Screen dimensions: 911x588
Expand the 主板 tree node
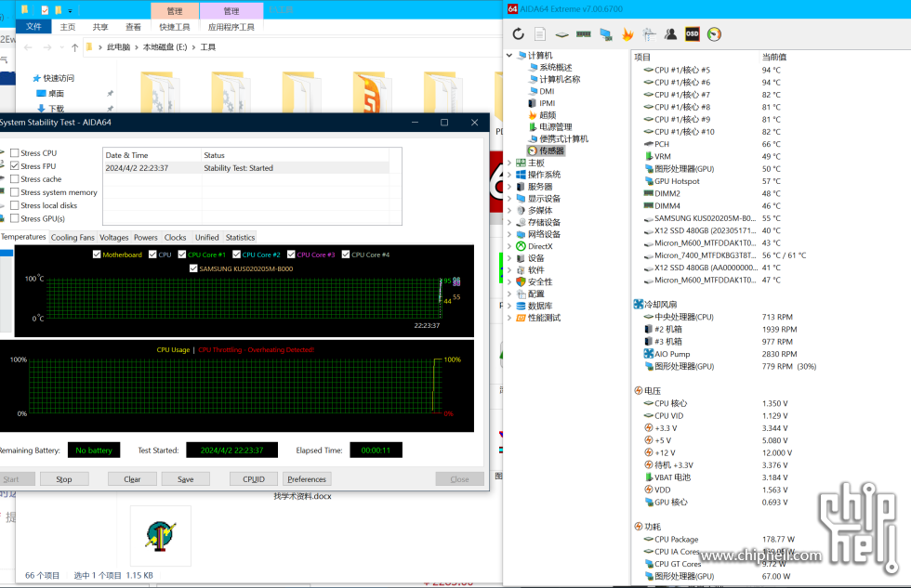509,163
